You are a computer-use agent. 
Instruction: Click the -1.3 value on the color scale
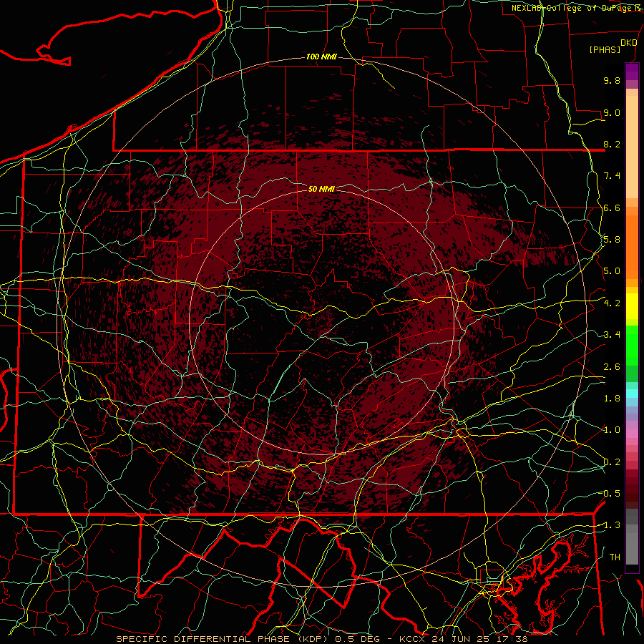[611, 525]
